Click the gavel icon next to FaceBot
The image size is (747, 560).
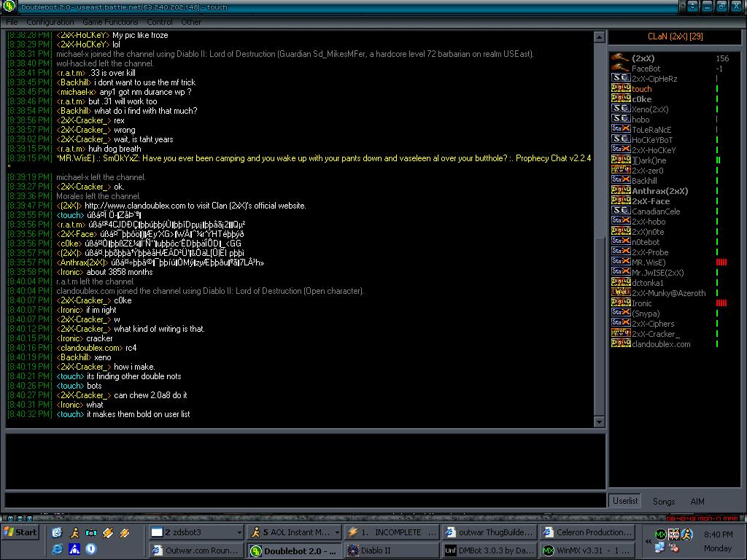[x=620, y=68]
